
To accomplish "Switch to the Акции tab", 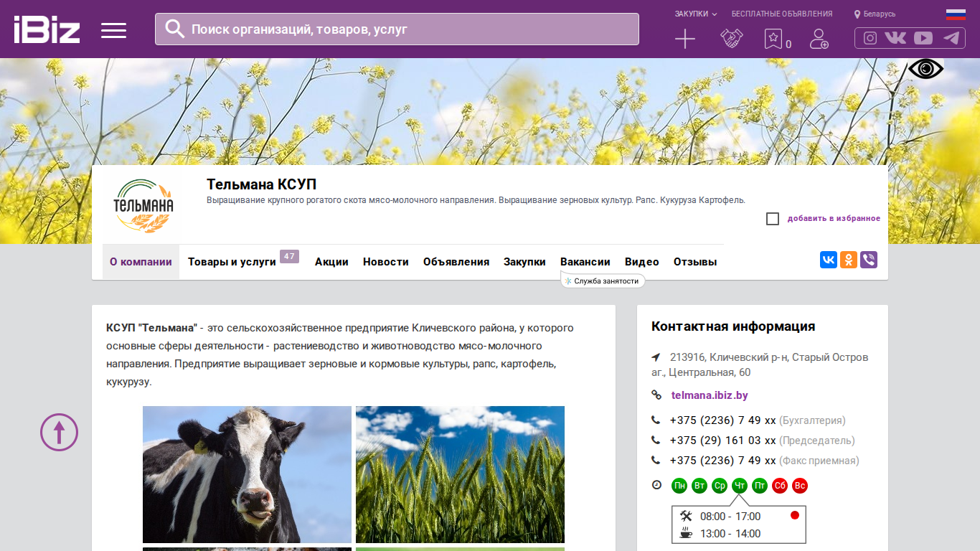I will click(x=331, y=262).
